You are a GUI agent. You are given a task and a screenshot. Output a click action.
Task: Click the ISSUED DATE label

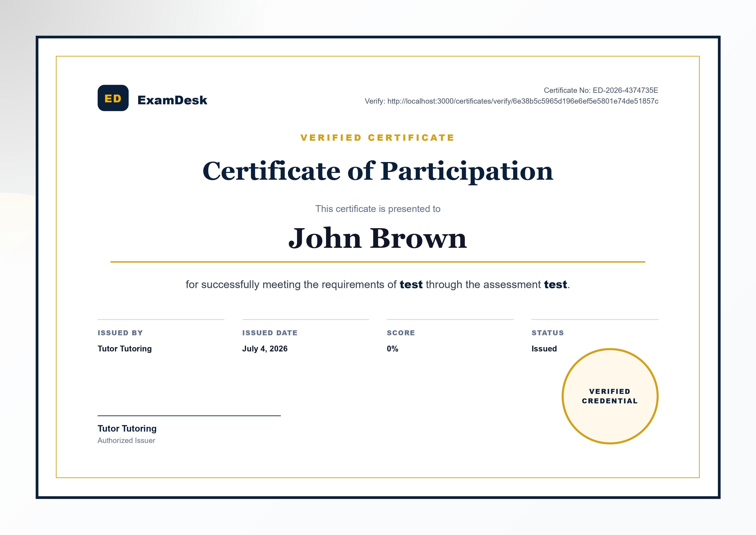[x=270, y=333]
